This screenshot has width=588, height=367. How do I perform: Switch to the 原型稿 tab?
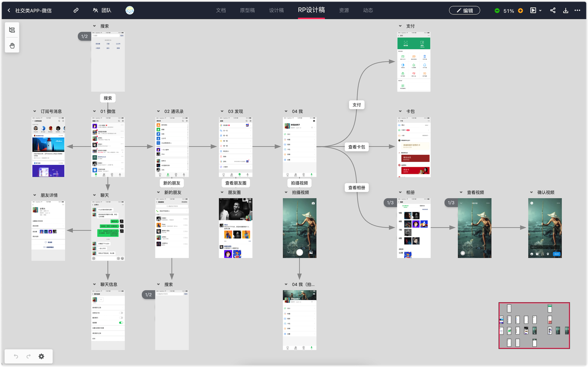pos(247,10)
